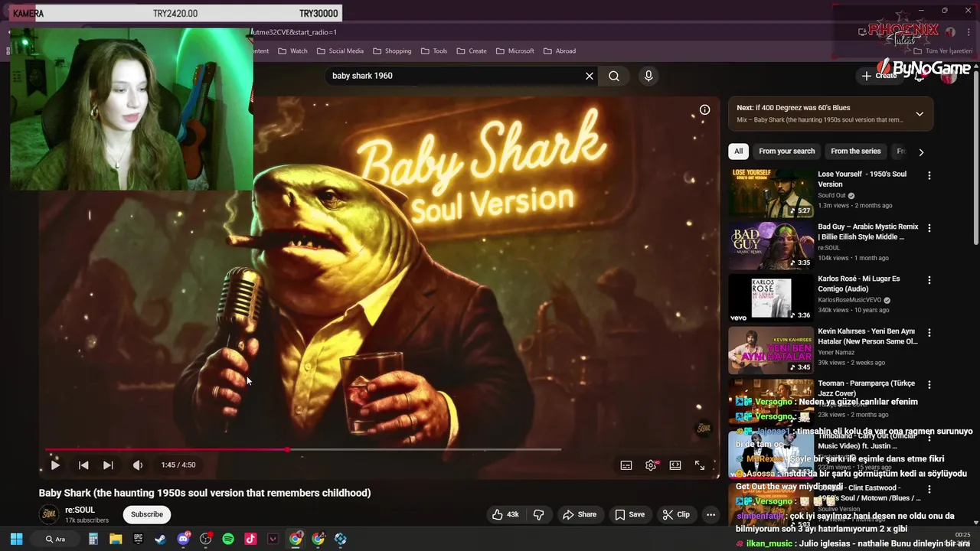Open options for Teoman Paramparça video
The width and height of the screenshot is (980, 551).
point(929,385)
